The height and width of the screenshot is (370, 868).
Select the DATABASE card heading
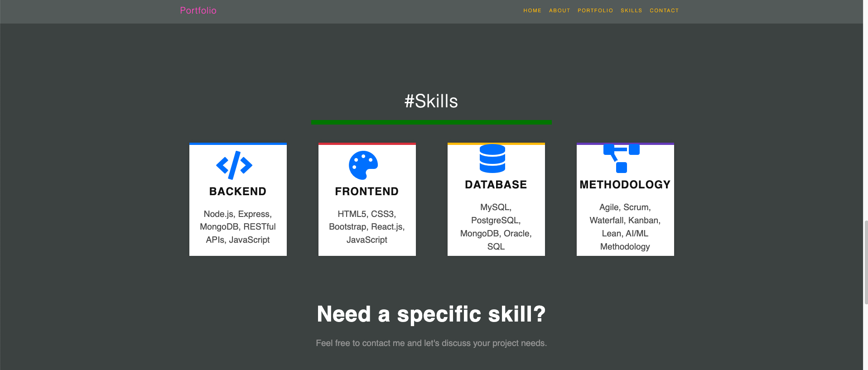(x=496, y=185)
